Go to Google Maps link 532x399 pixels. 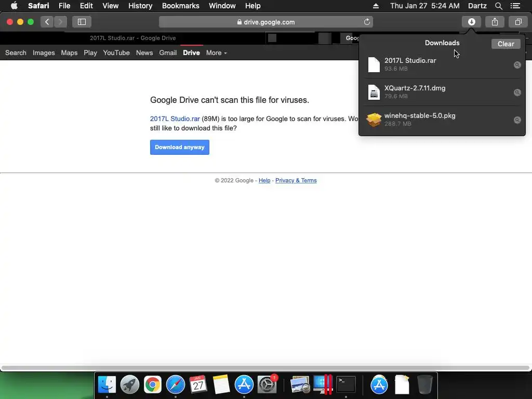click(x=69, y=53)
